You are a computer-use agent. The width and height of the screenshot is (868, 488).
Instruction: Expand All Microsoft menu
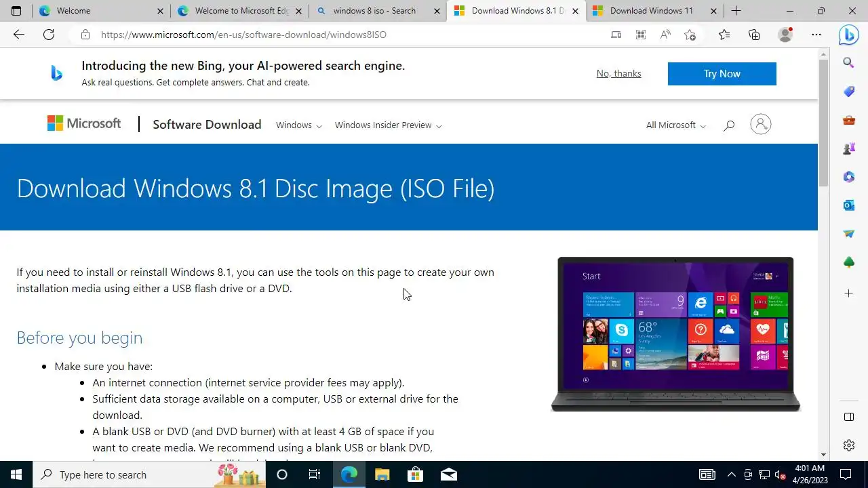coord(676,125)
